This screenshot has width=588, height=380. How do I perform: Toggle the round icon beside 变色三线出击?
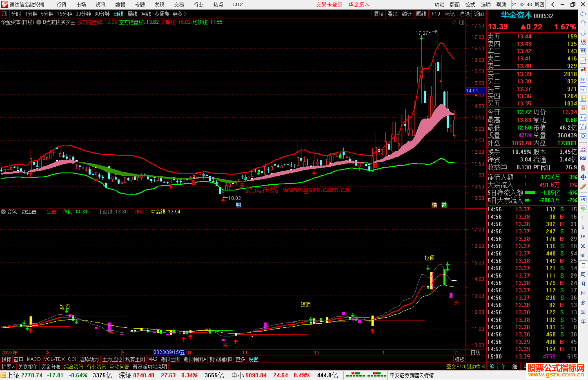(3, 212)
